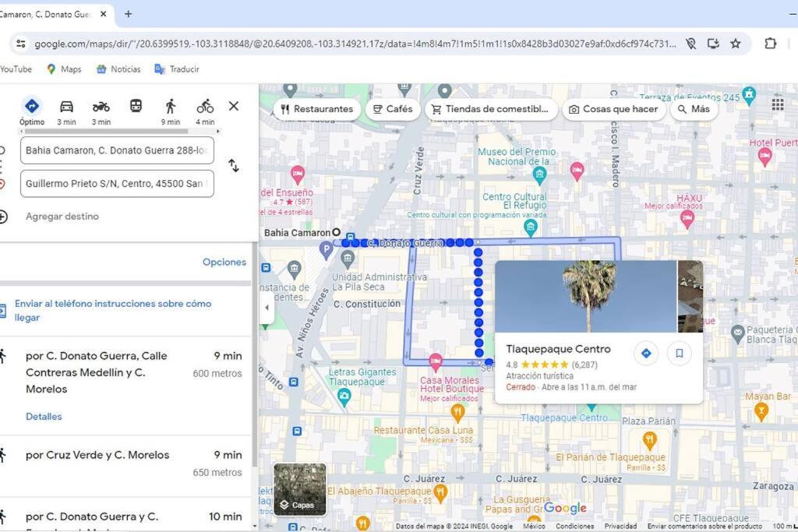Expand the Más search categories chip
798x532 pixels.
(x=694, y=109)
